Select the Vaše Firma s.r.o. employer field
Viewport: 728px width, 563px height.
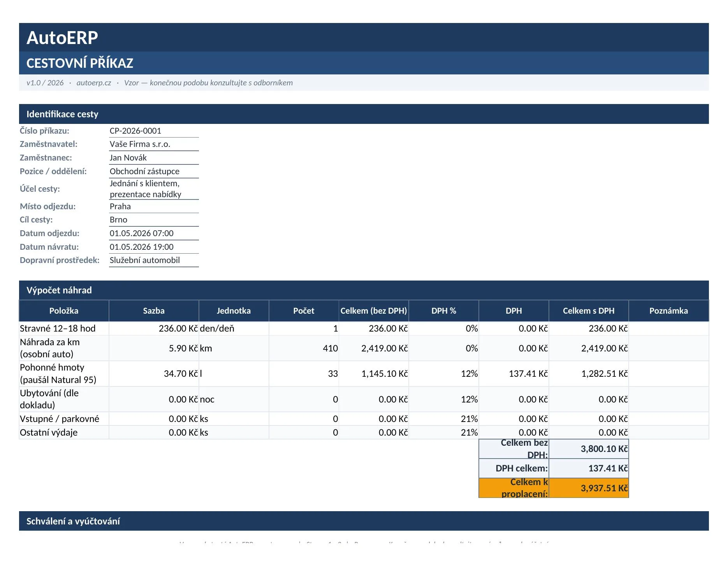pyautogui.click(x=154, y=144)
